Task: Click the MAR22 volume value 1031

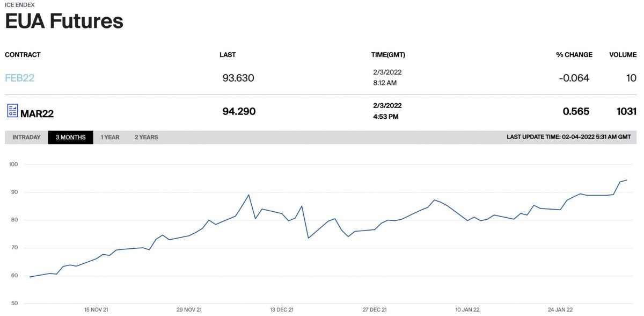Action: point(626,112)
